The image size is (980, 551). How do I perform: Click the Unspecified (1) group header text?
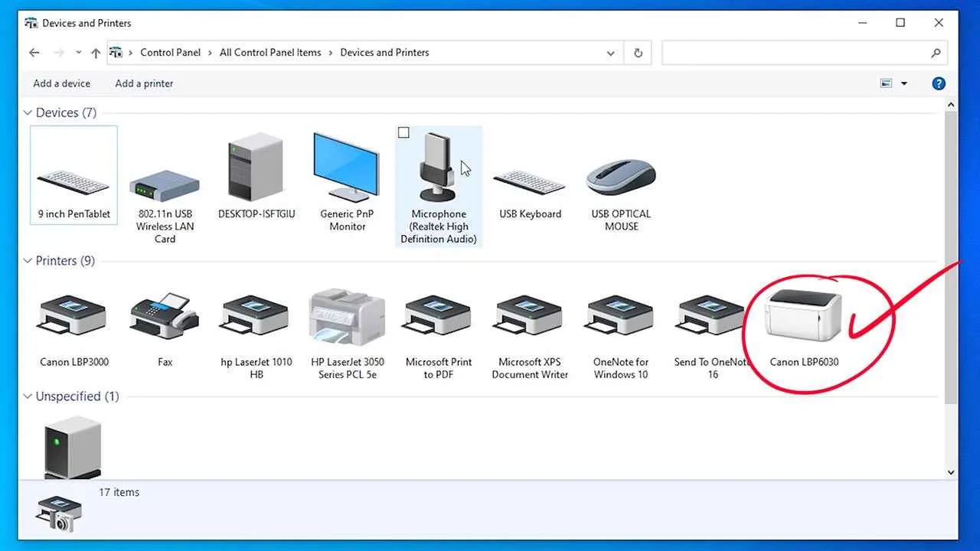point(77,396)
